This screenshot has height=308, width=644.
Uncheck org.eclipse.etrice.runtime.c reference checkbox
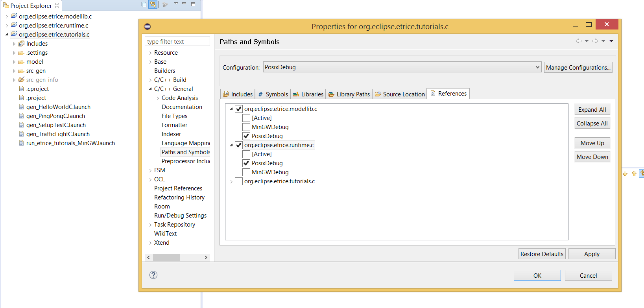tap(239, 145)
